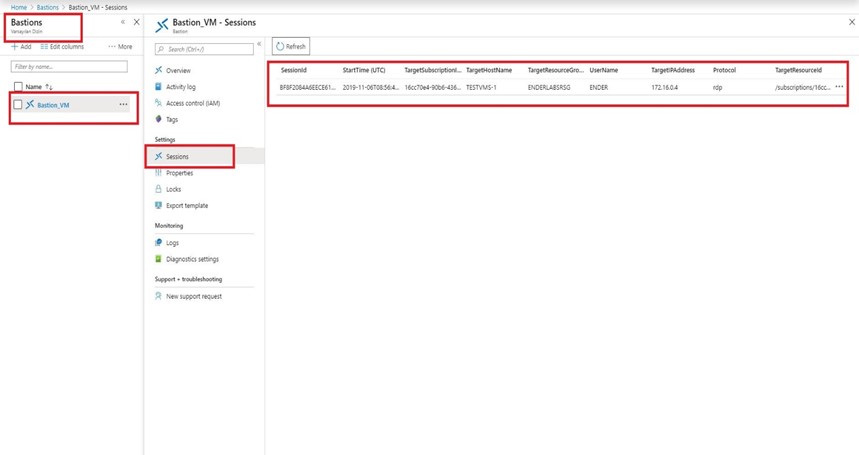Select the ENDER user name cell
The image size is (859, 455).
[598, 87]
